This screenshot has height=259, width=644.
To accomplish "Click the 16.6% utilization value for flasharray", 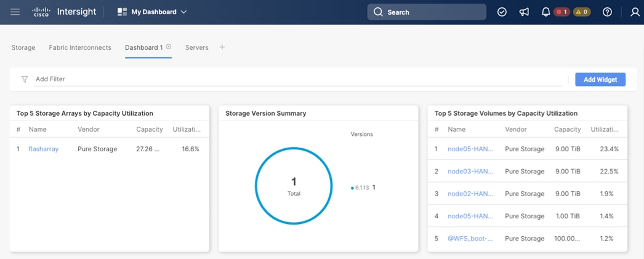I will [x=191, y=149].
